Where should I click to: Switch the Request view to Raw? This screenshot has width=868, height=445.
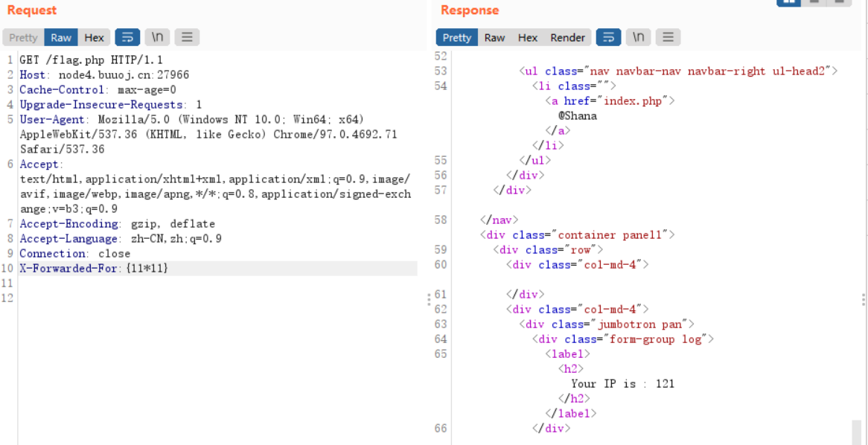61,37
